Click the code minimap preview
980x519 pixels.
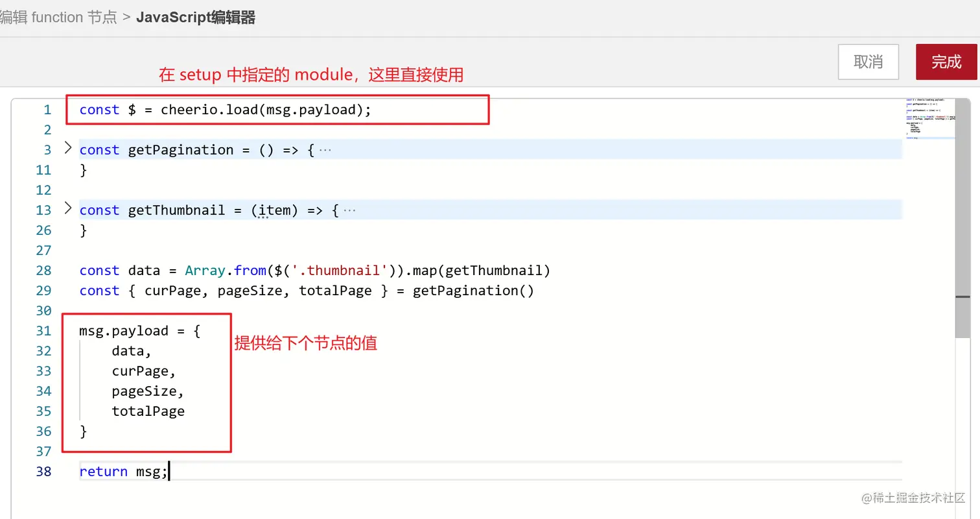[929, 119]
